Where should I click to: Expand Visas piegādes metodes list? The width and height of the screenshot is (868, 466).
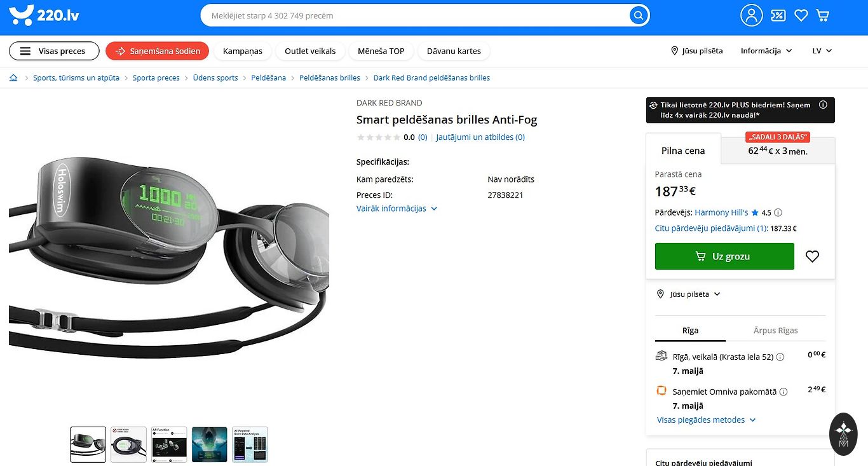coord(706,420)
